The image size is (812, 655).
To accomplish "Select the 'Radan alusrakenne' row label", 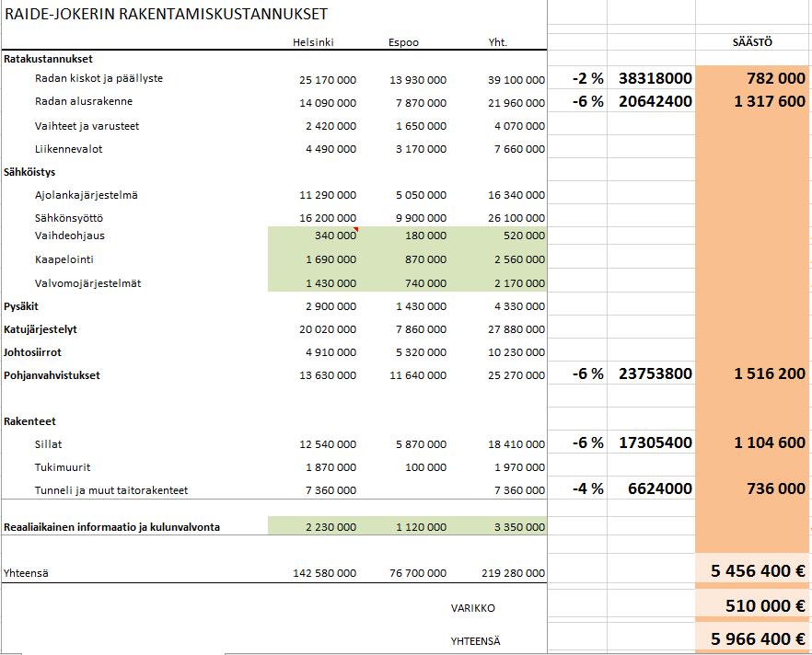I will [x=84, y=101].
